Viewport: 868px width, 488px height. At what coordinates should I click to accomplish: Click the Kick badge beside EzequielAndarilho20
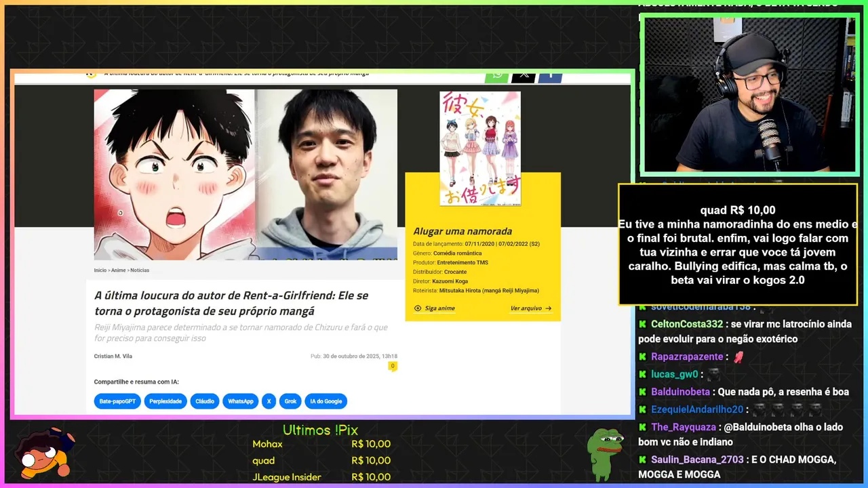pos(642,409)
